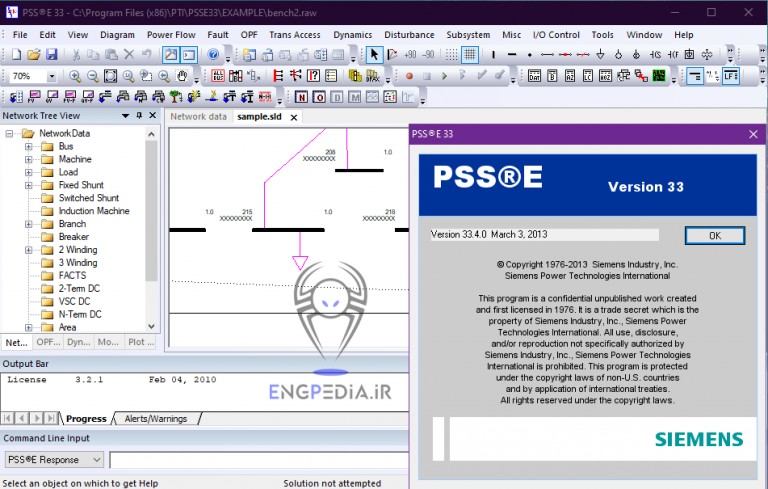
Task: Click in the command line input field
Action: click(x=259, y=460)
